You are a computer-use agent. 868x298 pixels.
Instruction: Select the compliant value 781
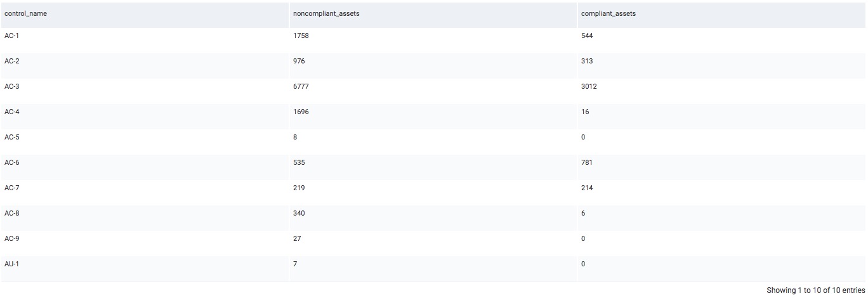tap(587, 162)
